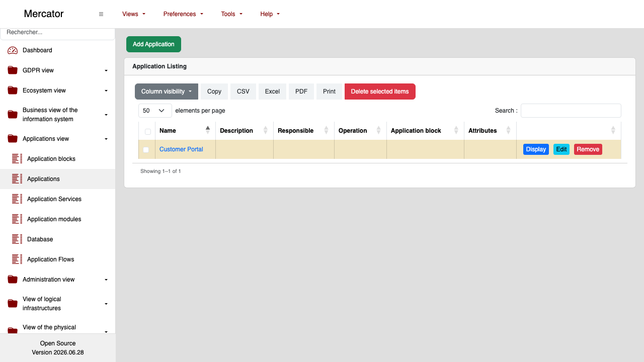Open the Column visibility dropdown
Screen dimensions: 644x362
[x=167, y=92]
